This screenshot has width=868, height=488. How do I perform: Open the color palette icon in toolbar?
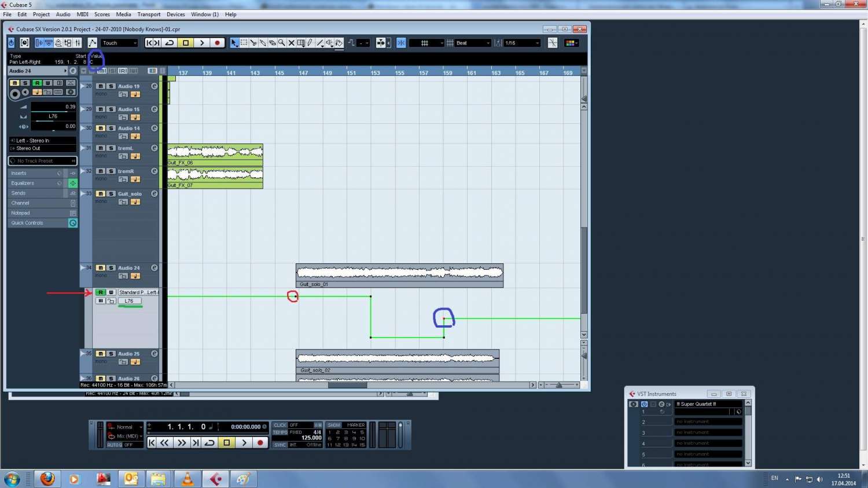pos(571,43)
